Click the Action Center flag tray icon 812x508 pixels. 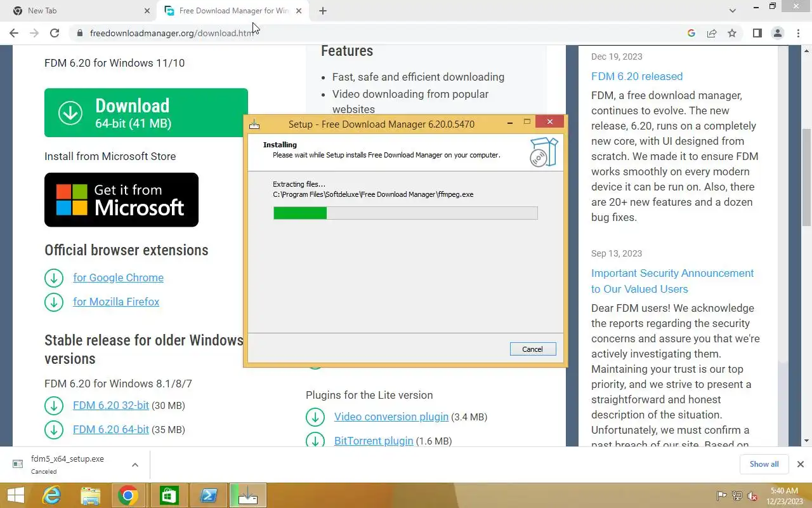(721, 496)
